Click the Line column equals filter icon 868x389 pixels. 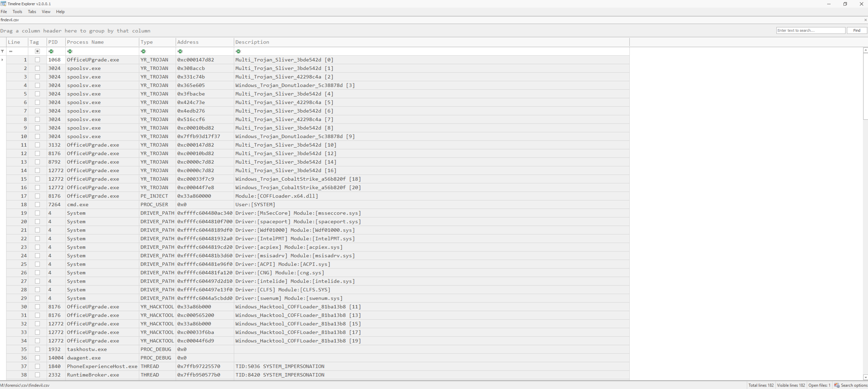click(11, 51)
